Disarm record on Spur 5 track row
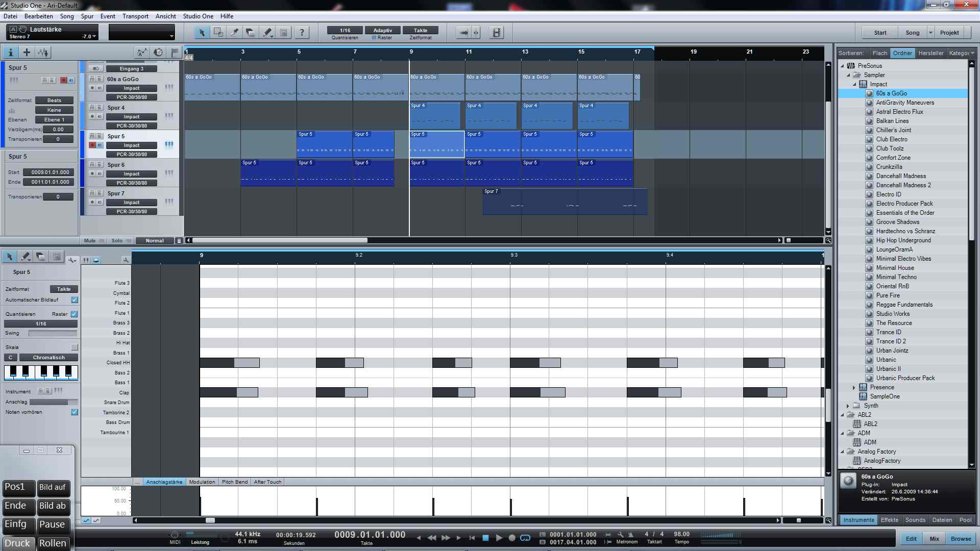The height and width of the screenshot is (551, 980). click(92, 145)
